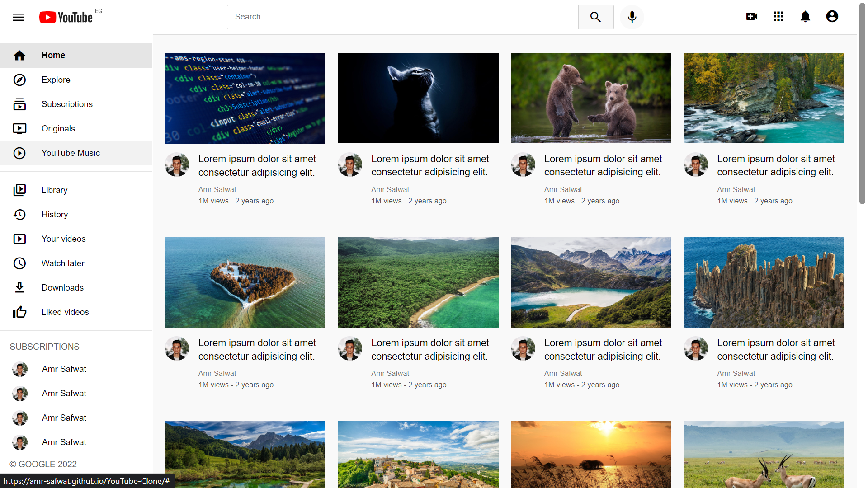This screenshot has height=488, width=868.
Task: Click the search magnifier button
Action: [x=596, y=17]
